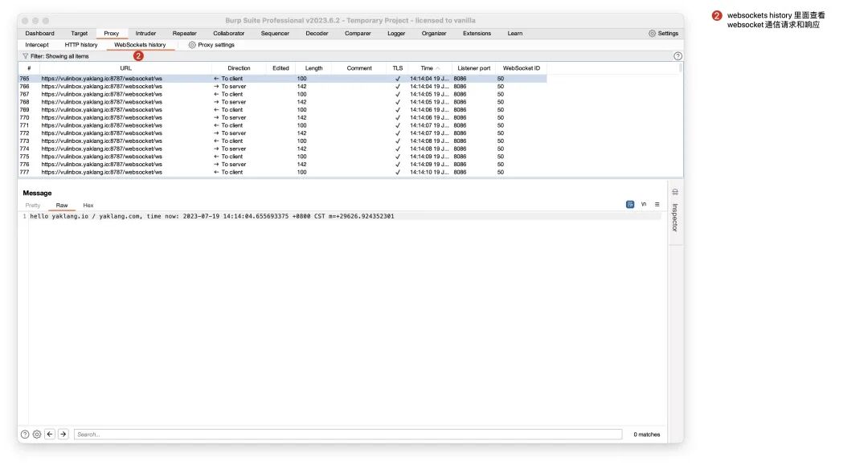Click the filter funnel icon
This screenshot has height=465, width=868.
[26, 56]
